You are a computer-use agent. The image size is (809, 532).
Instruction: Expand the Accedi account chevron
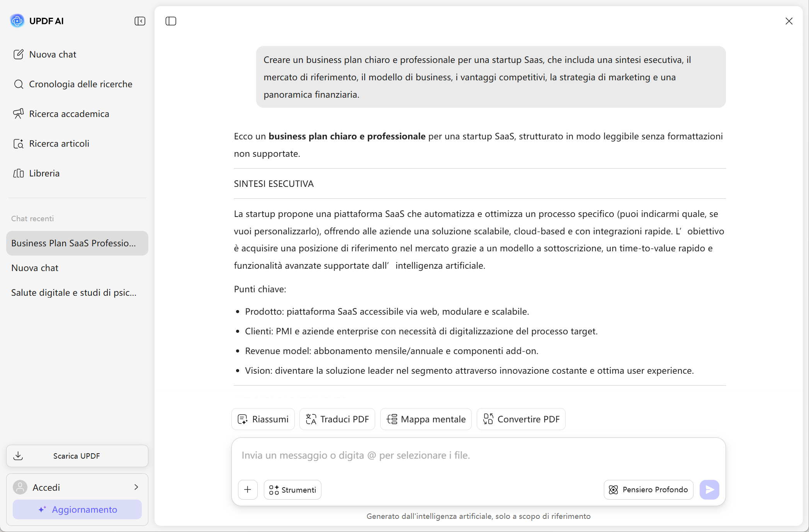tap(136, 487)
